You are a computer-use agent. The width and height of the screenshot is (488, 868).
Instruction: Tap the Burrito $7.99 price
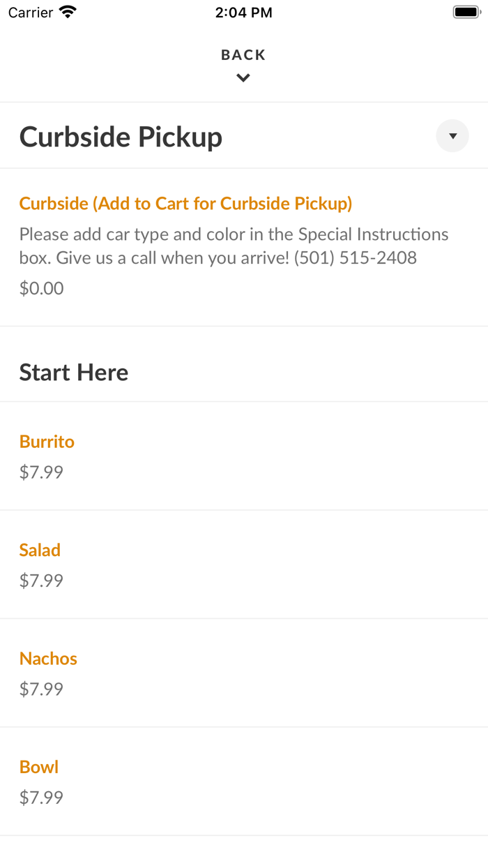(x=41, y=472)
